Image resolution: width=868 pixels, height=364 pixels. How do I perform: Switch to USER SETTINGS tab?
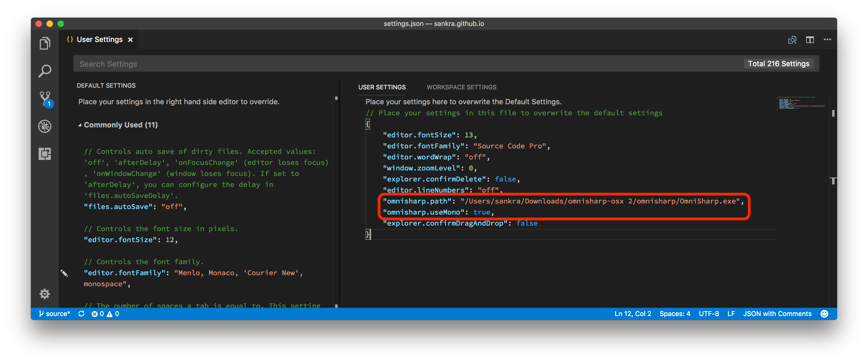[382, 87]
